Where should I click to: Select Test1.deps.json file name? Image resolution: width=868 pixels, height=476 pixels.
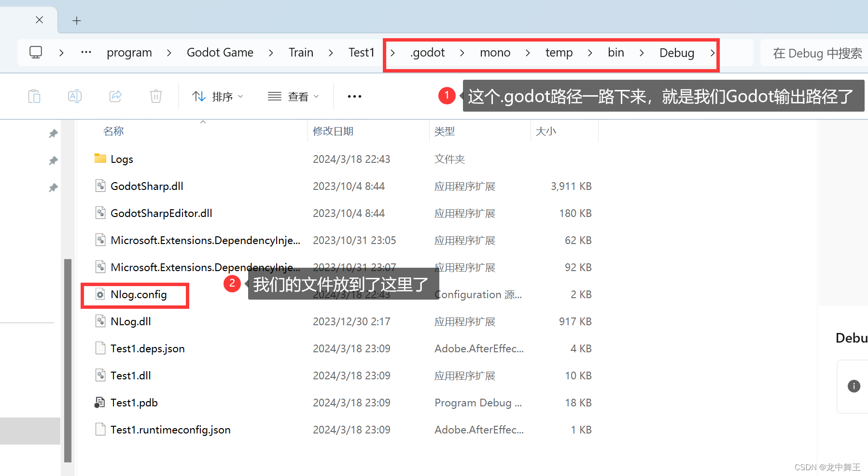pos(148,348)
